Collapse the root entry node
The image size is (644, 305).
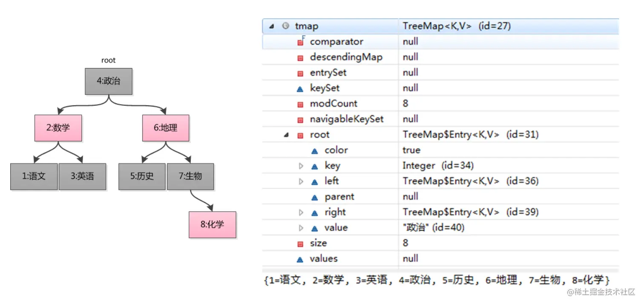[x=286, y=135]
